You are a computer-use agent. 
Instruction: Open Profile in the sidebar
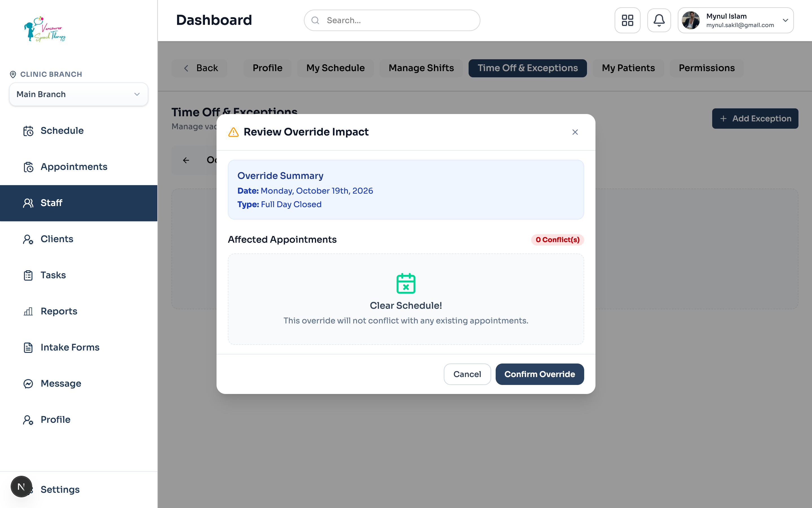78,420
